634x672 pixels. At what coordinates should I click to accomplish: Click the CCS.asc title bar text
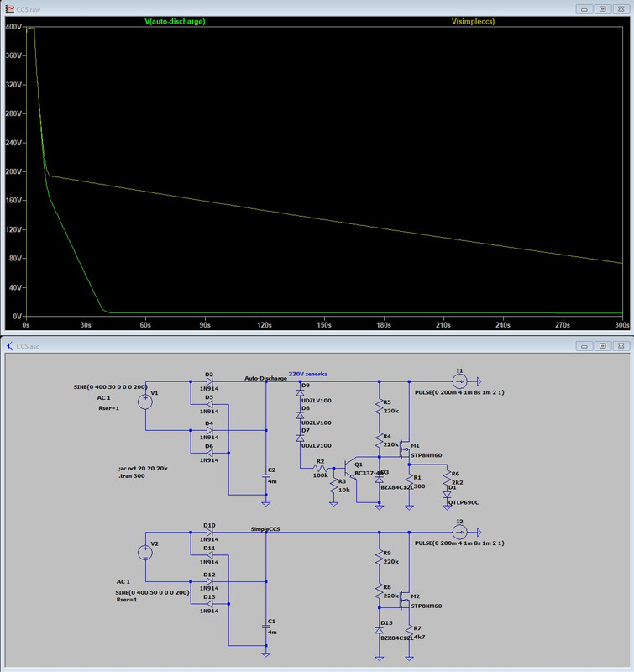[28, 346]
